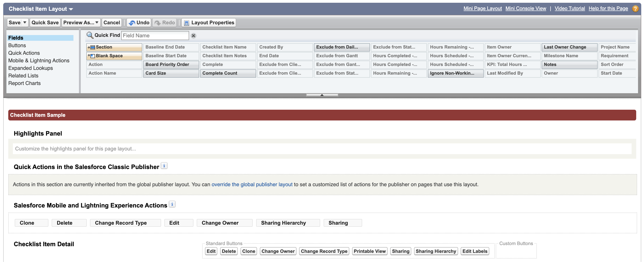The width and height of the screenshot is (644, 262).
Task: Click the override the global publisher layout link
Action: pyautogui.click(x=252, y=185)
